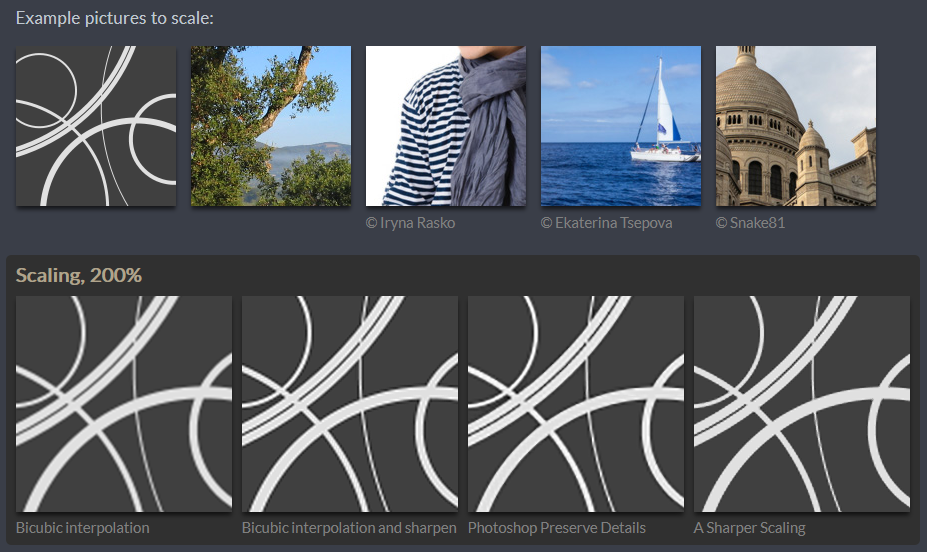The image size is (927, 552).
Task: Click the 'Bicubic interpolation' caption
Action: [x=83, y=528]
